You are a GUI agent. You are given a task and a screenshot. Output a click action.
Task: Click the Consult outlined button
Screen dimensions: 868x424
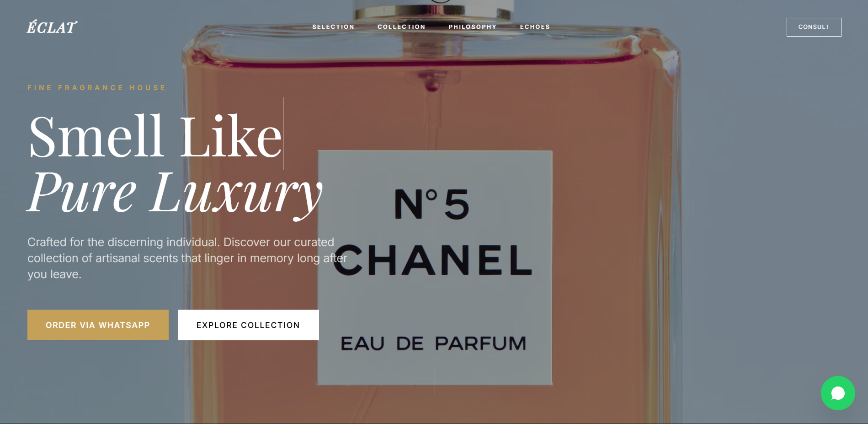coord(814,27)
